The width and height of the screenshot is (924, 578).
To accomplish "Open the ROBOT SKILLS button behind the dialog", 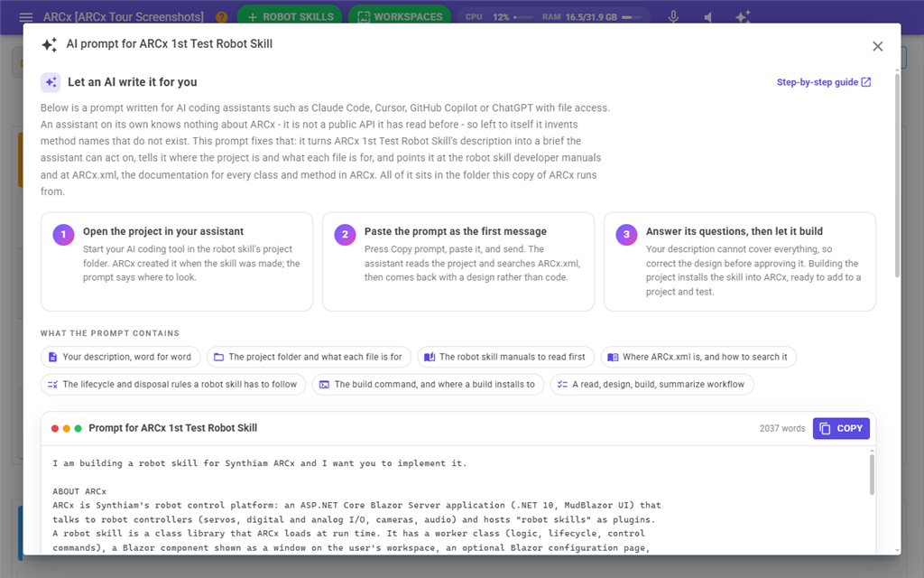I will pyautogui.click(x=290, y=16).
